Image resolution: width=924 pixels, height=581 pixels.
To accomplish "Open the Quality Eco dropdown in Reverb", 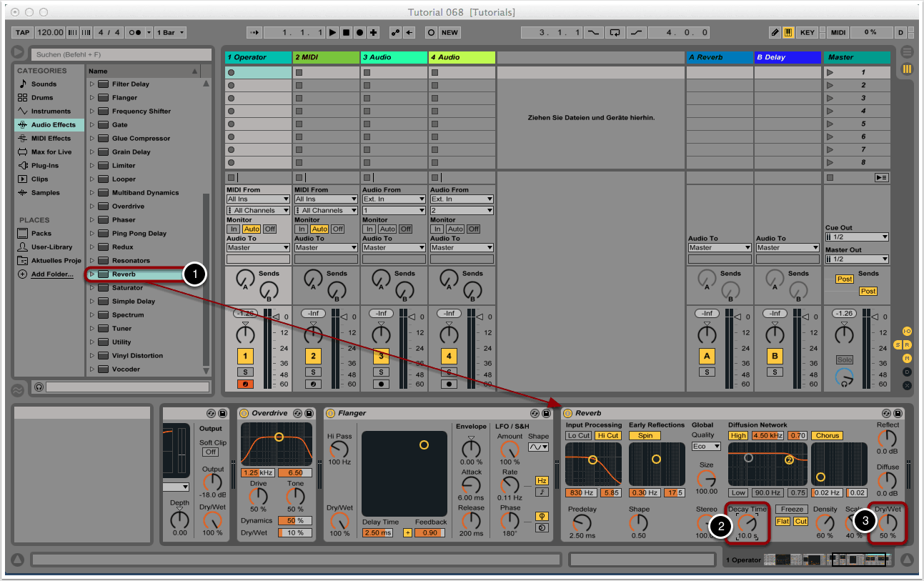I will pyautogui.click(x=706, y=446).
